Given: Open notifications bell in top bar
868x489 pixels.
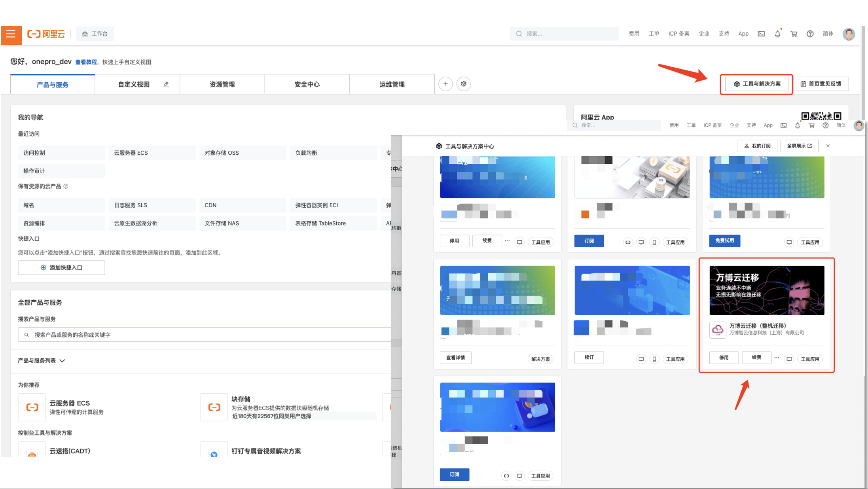Looking at the screenshot, I should pos(777,34).
